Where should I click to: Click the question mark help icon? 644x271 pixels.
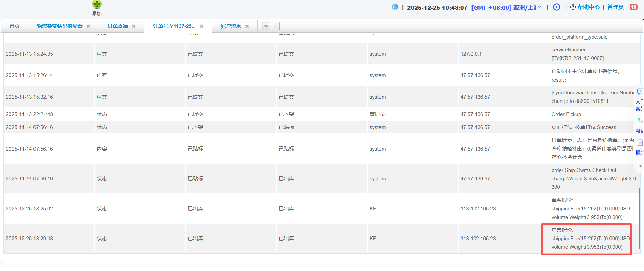pyautogui.click(x=573, y=7)
